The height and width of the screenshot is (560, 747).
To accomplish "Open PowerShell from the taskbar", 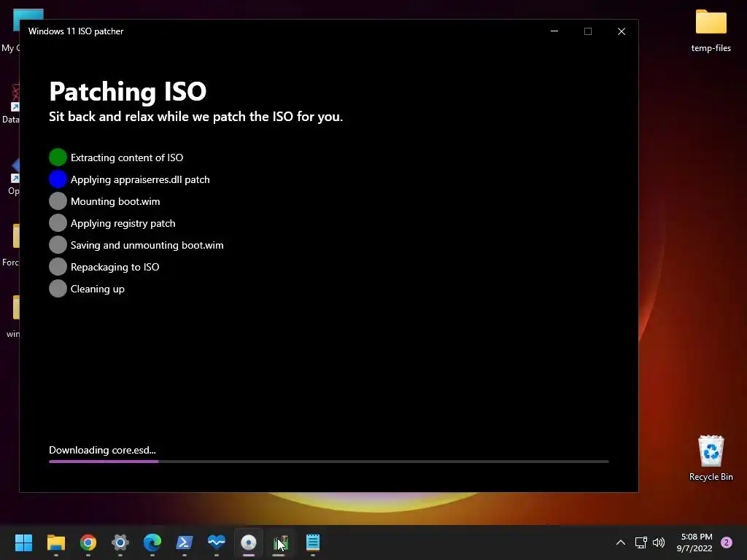I will pos(185,542).
